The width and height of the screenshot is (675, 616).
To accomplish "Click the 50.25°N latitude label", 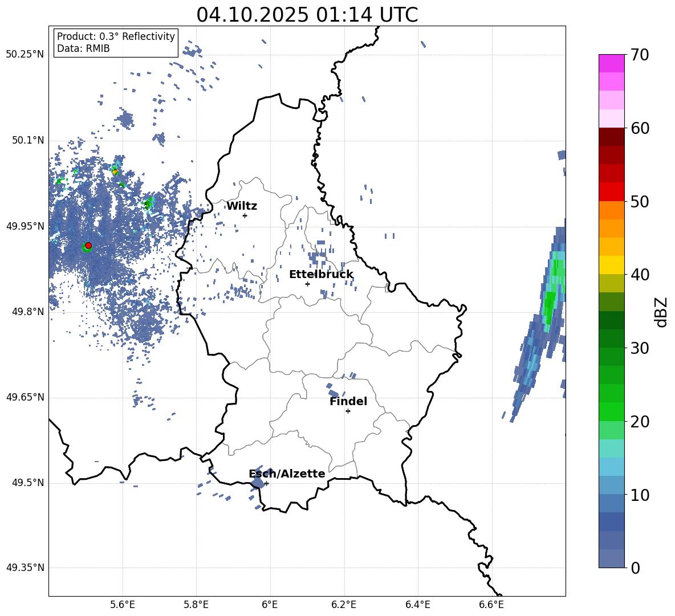I will [x=25, y=55].
